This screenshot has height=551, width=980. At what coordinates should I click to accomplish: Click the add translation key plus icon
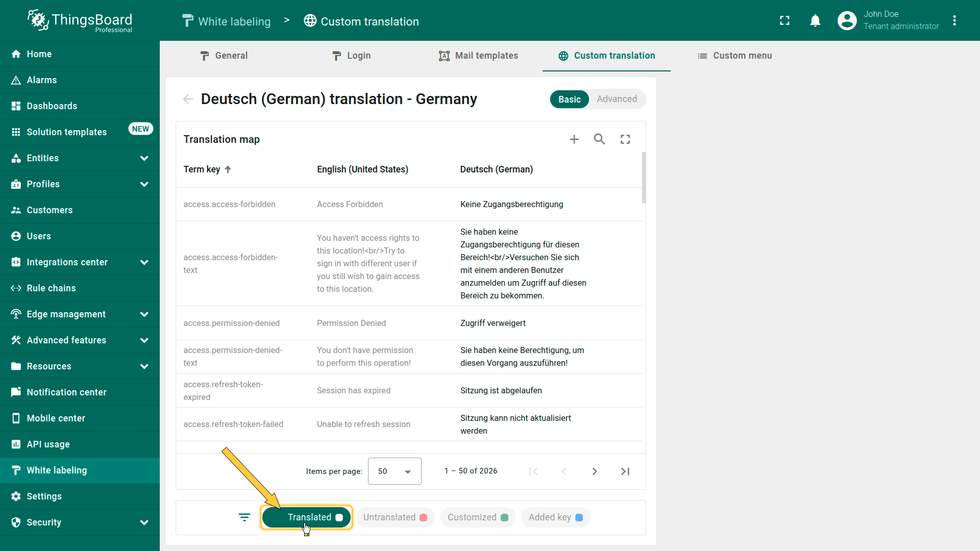tap(574, 139)
